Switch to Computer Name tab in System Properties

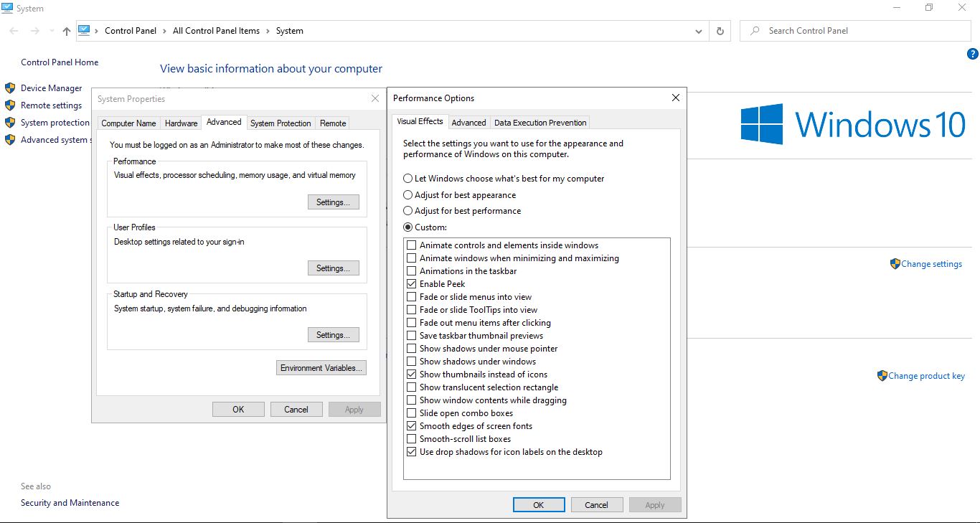[x=128, y=123]
